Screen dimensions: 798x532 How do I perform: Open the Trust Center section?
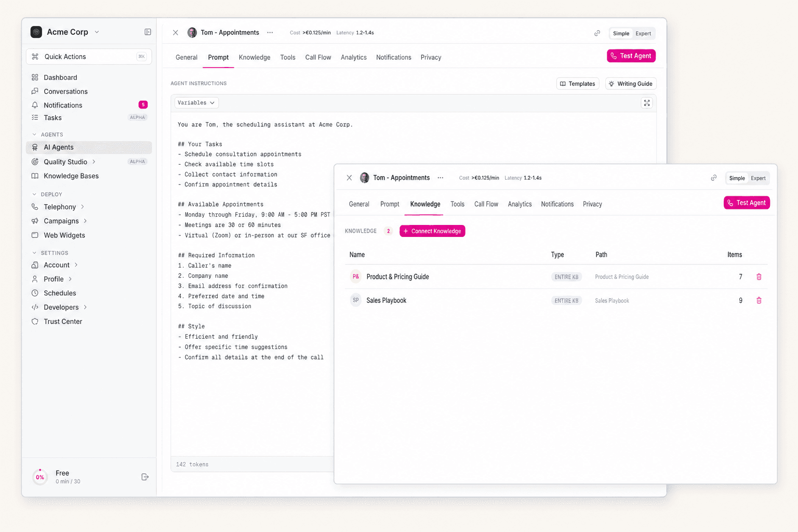[62, 321]
